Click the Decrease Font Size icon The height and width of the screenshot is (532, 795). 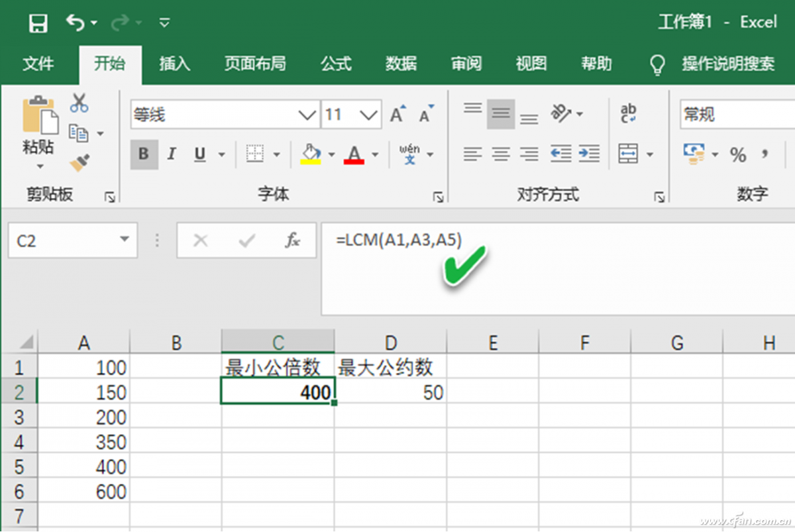click(426, 114)
